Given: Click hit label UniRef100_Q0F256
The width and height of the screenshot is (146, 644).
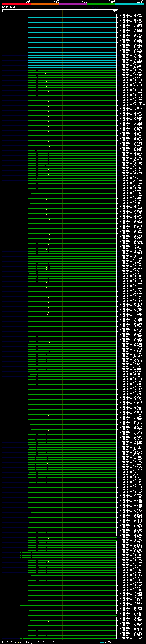Looking at the screenshot, I should (131, 582).
